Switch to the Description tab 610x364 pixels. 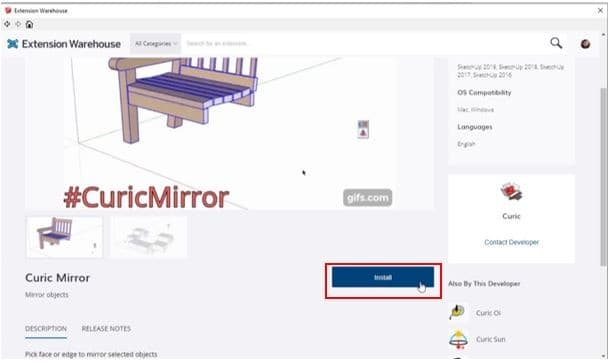(x=46, y=329)
